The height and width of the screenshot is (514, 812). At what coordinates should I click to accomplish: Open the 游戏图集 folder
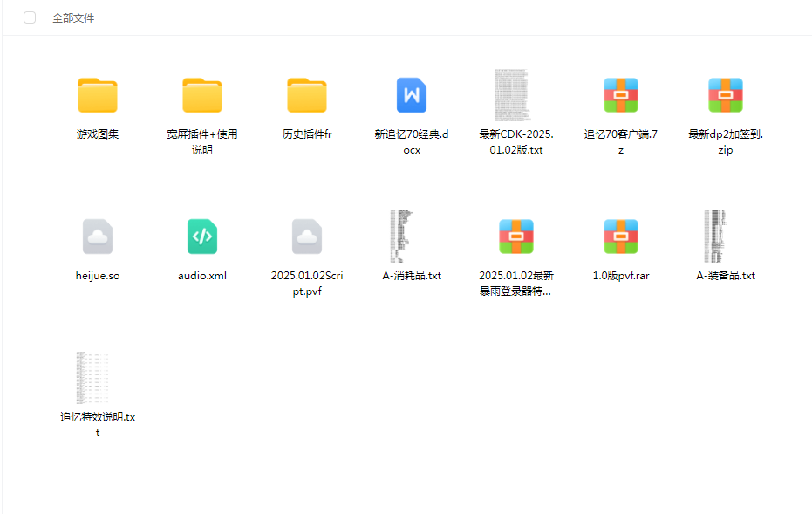(98, 94)
